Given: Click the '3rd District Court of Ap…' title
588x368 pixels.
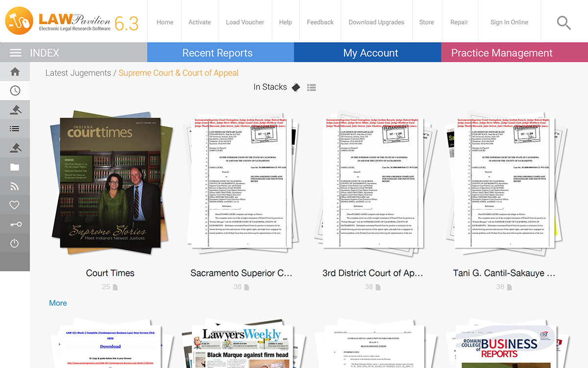Looking at the screenshot, I should coord(373,273).
